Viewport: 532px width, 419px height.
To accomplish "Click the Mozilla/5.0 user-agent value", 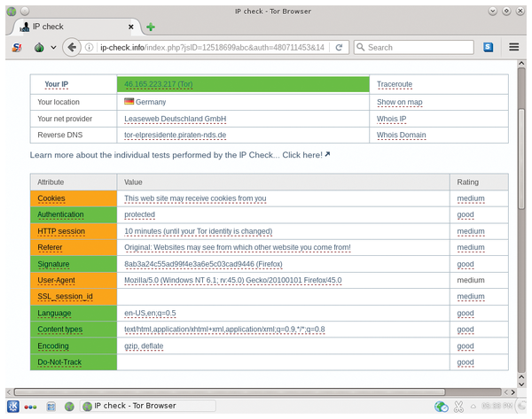I will coord(232,280).
